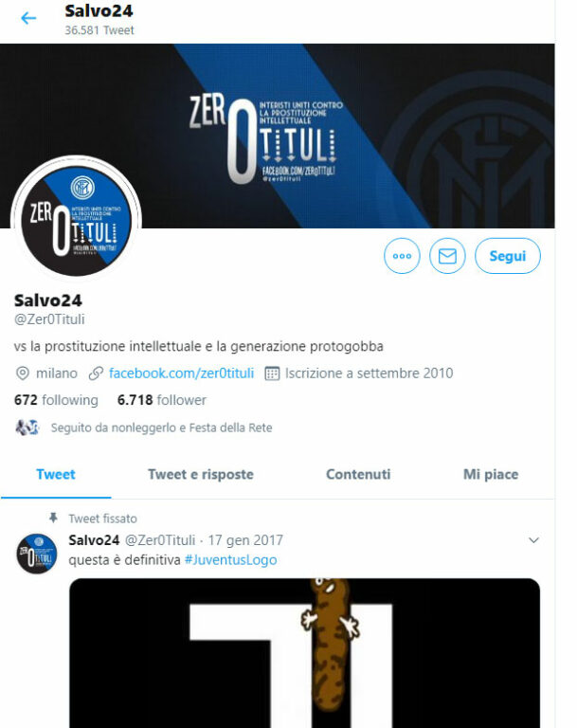Select the Contenuti tab
Screen dimensions: 577x728
358,475
